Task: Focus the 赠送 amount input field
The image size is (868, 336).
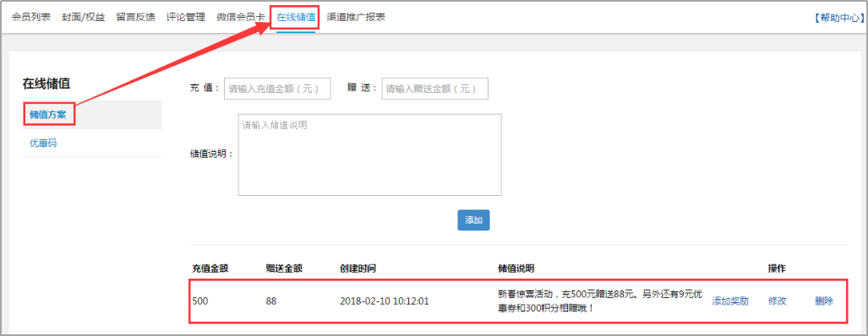Action: pos(435,89)
